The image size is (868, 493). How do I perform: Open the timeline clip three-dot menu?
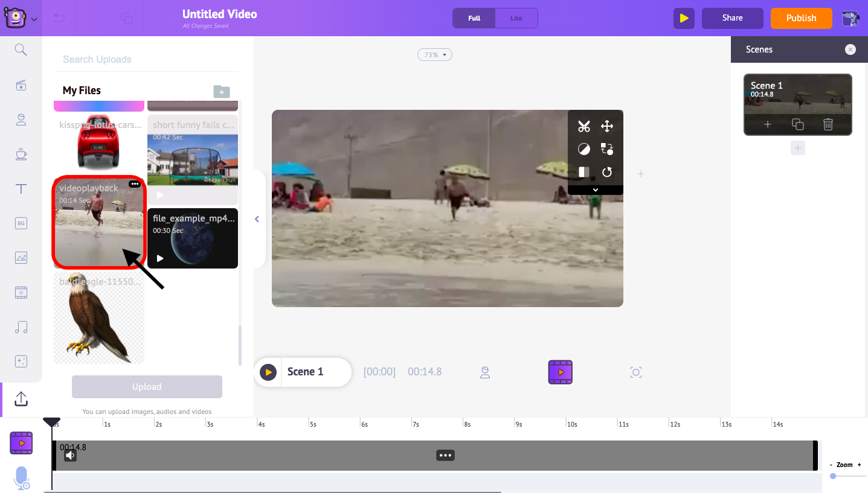click(x=445, y=456)
